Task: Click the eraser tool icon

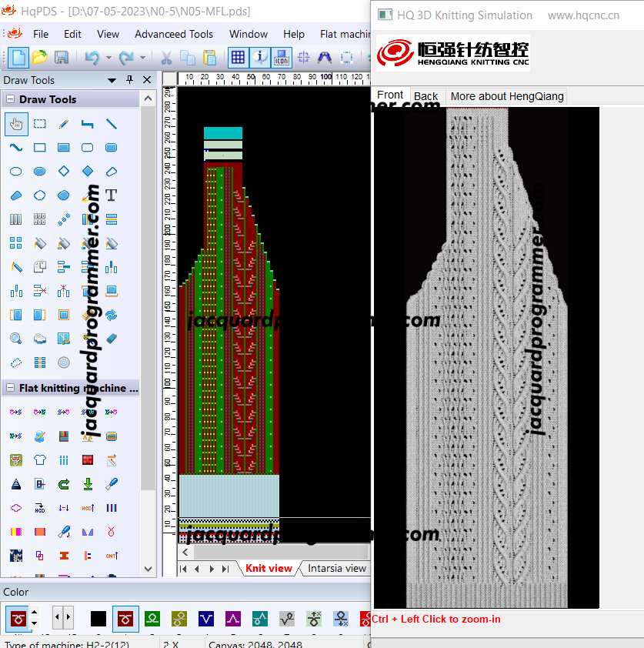Action: 111,339
